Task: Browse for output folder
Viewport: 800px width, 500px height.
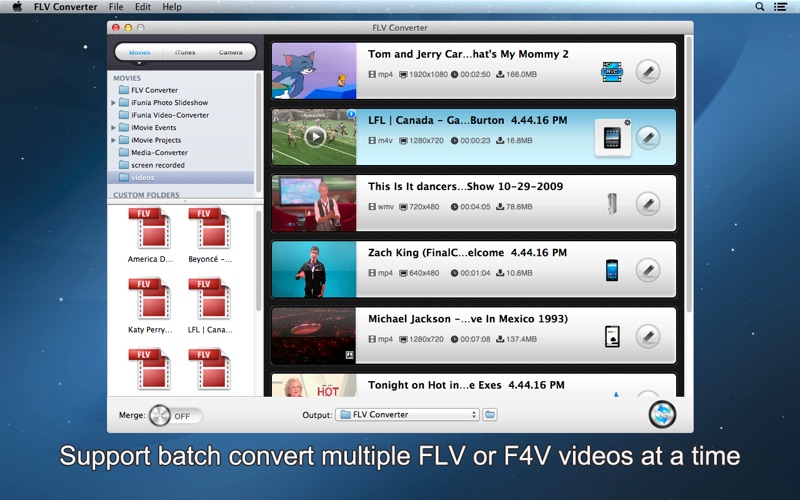Action: pos(490,415)
